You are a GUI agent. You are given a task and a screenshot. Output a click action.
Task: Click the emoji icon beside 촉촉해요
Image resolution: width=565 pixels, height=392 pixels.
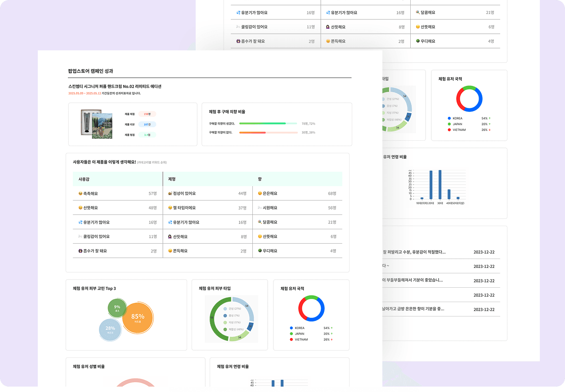click(81, 193)
